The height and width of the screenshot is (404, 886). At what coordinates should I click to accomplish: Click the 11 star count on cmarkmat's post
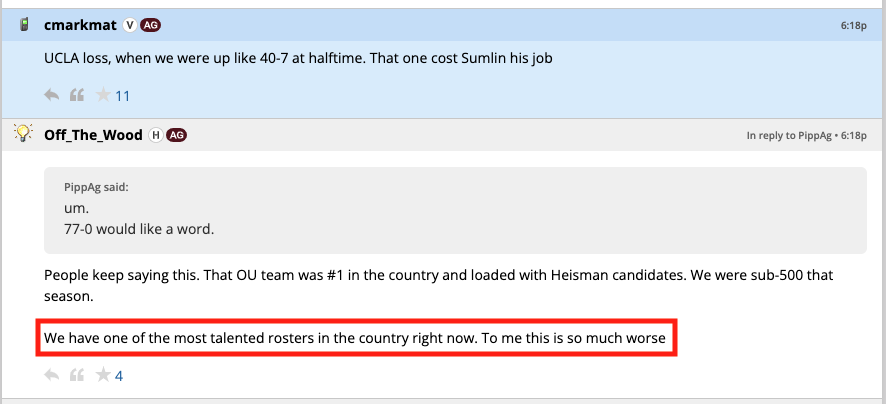pos(123,96)
